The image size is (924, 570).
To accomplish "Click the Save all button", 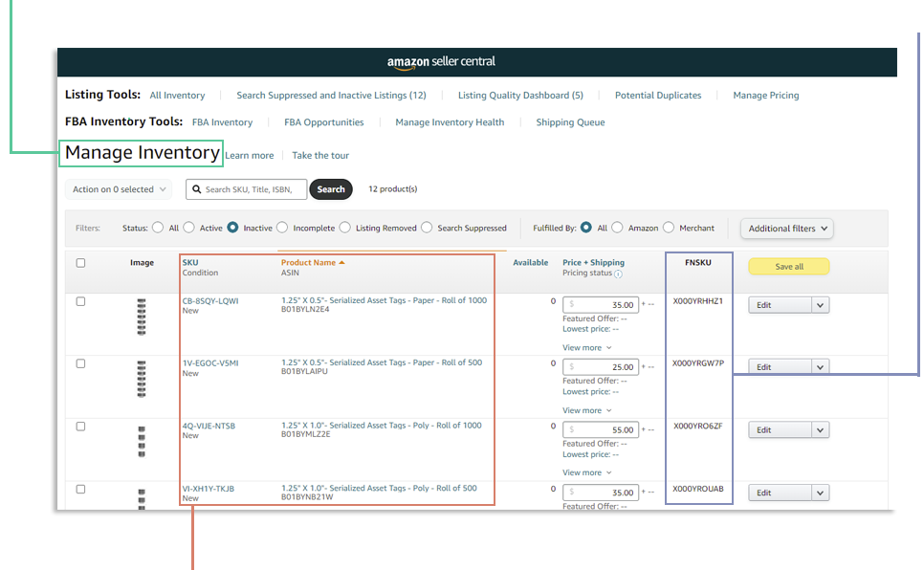I will 788,267.
